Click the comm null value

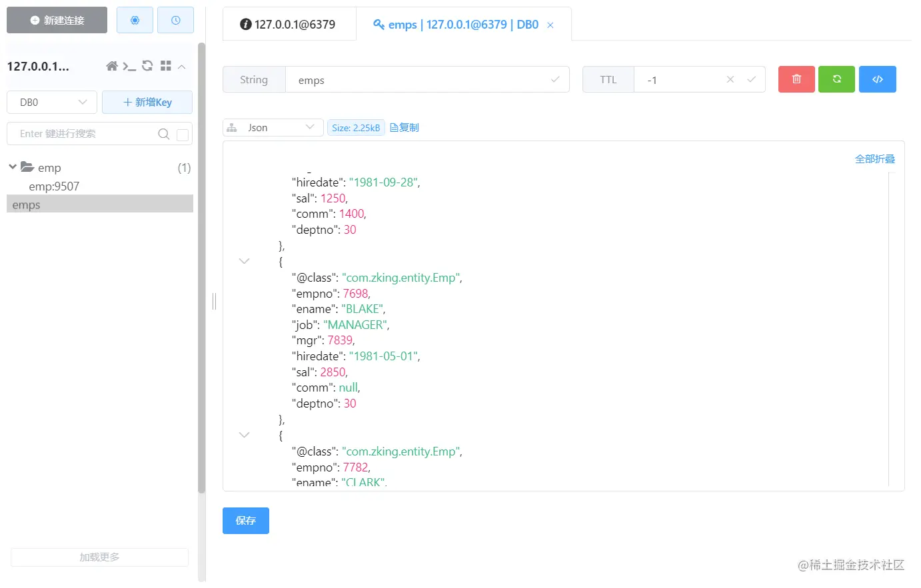pos(349,388)
